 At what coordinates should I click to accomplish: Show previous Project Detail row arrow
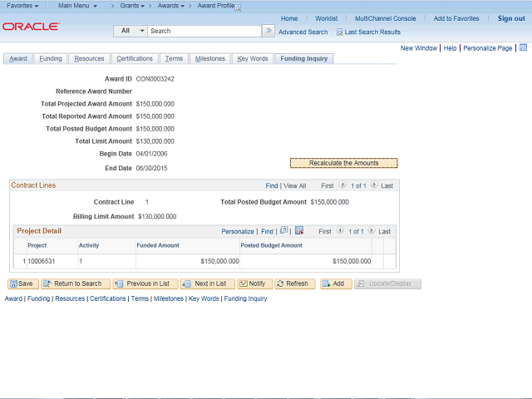pos(340,230)
